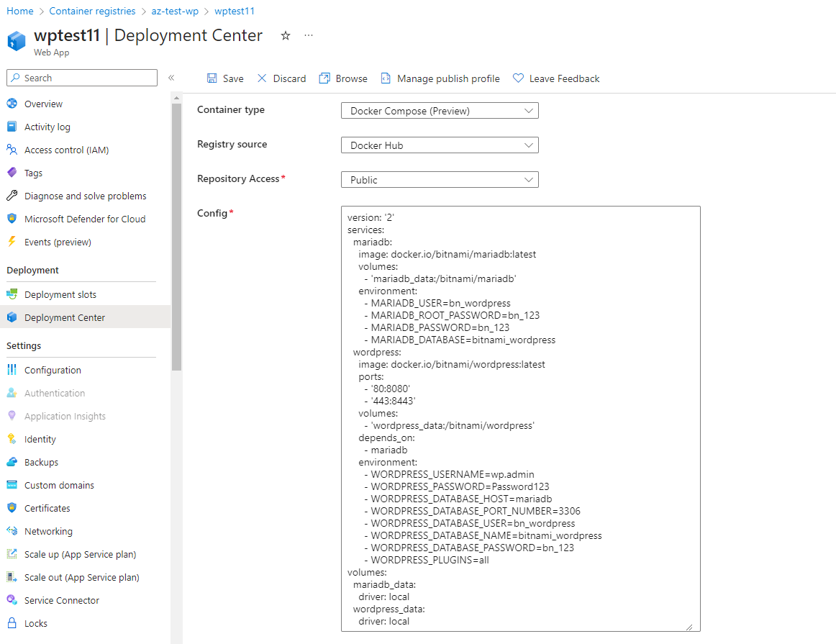The image size is (836, 644).
Task: Click Manage publish profile label
Action: [448, 79]
